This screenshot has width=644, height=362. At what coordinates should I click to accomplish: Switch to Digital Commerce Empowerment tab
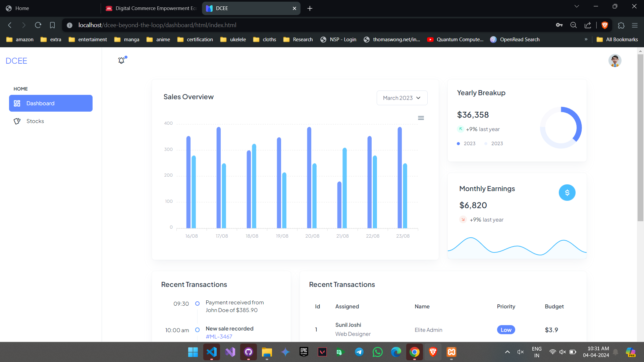click(x=151, y=8)
